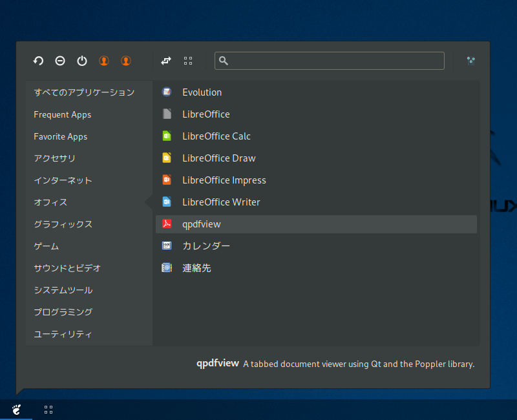
Task: Click the description text "A tabbed document viewer using Qt and the Poppler library."
Action: (359, 364)
